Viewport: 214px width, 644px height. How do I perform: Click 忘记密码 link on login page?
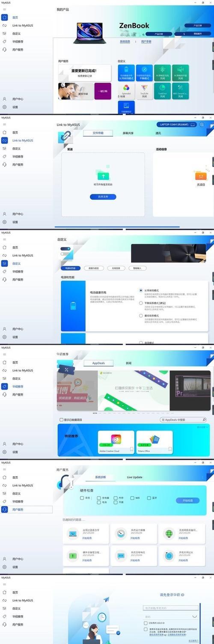(x=193, y=641)
